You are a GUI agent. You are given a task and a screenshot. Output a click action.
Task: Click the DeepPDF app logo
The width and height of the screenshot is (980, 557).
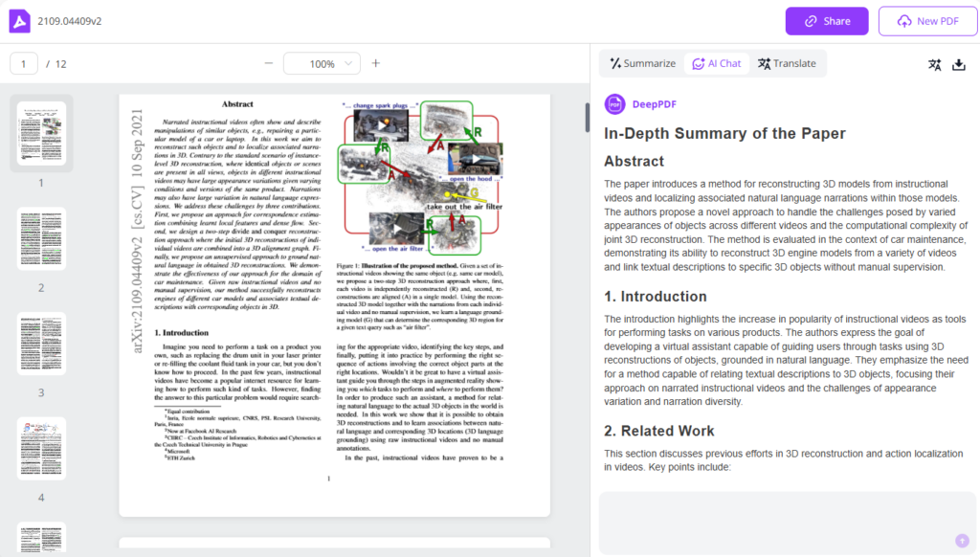[19, 19]
